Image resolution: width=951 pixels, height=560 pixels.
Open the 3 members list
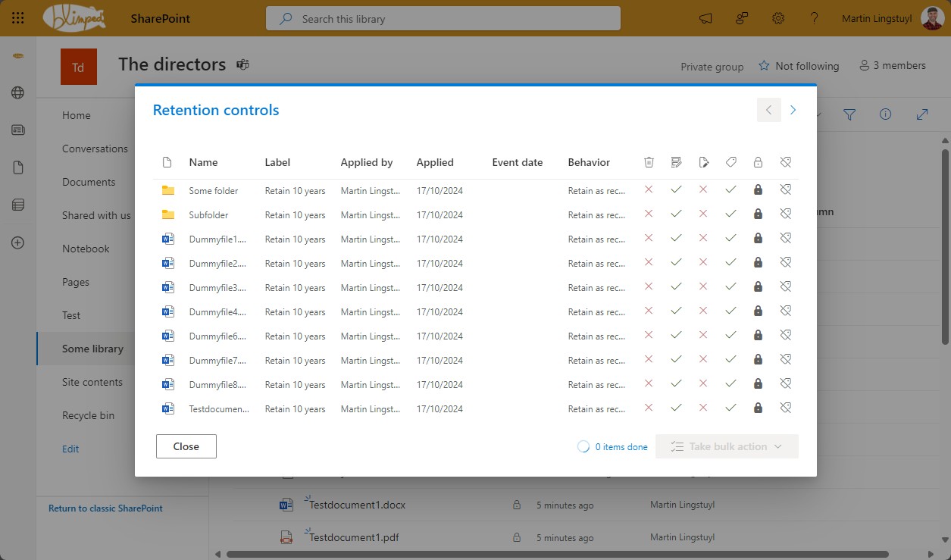(893, 66)
